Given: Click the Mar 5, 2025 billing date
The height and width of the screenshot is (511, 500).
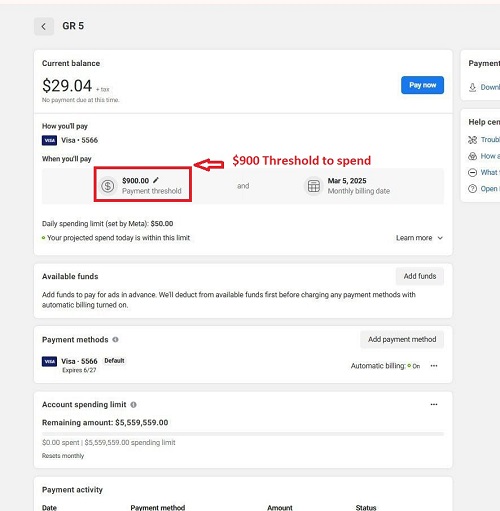Looking at the screenshot, I should tap(347, 181).
